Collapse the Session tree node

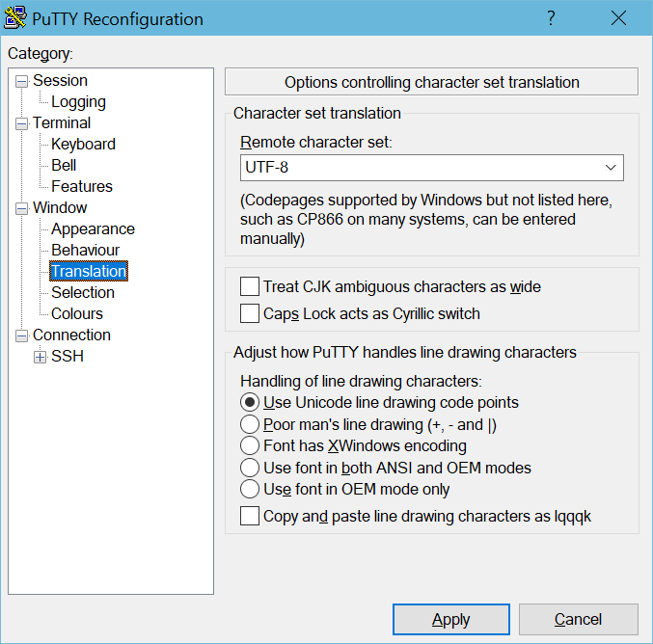(21, 81)
